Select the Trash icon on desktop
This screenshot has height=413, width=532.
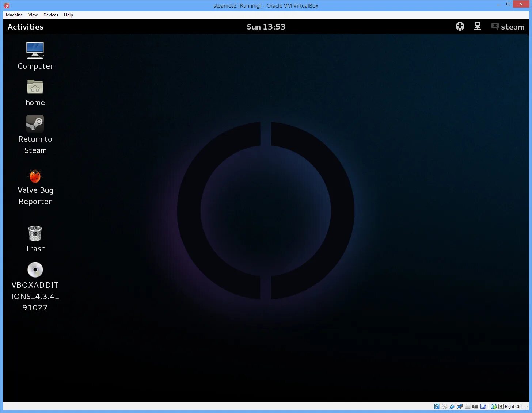[35, 233]
